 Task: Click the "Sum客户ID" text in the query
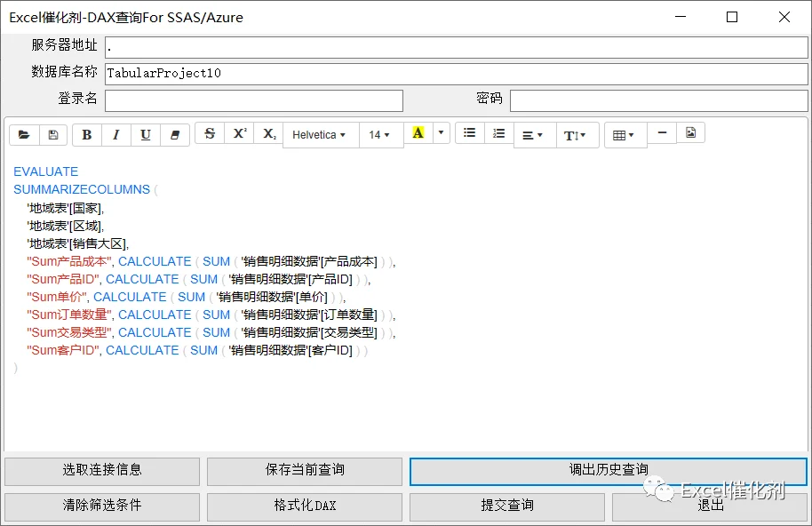64,350
